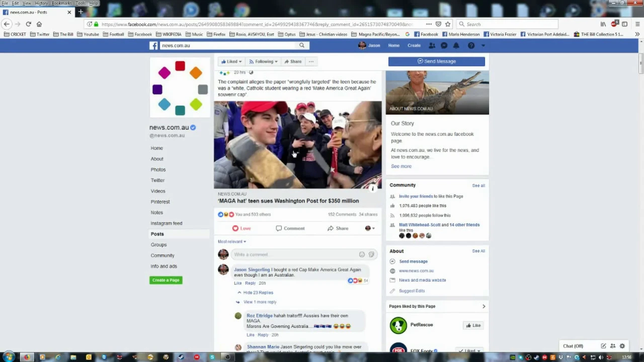Image resolution: width=644 pixels, height=362 pixels.
Task: Open the www.news.com.au website link
Action: click(x=416, y=271)
